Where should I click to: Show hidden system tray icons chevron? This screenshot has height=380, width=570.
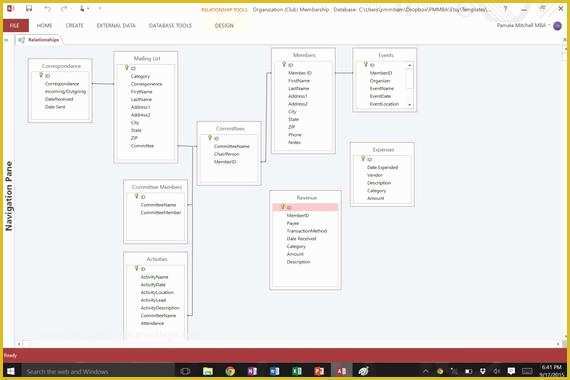pyautogui.click(x=425, y=371)
